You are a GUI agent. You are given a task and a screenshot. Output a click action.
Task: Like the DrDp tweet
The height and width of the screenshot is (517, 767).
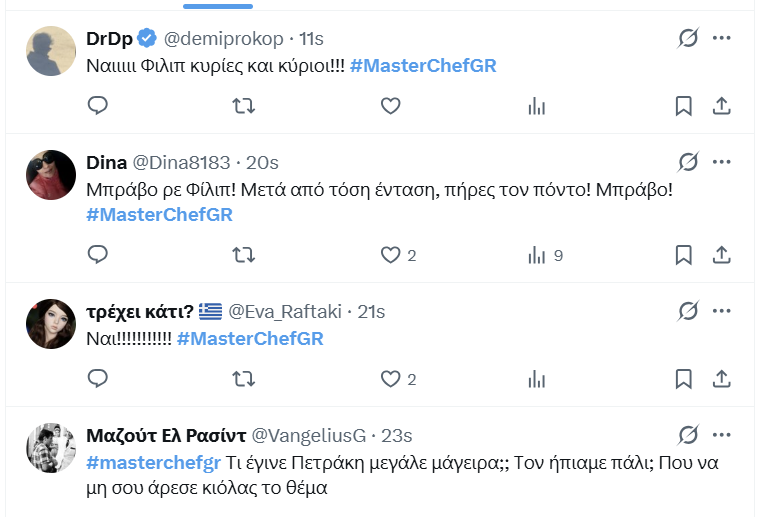coord(390,106)
